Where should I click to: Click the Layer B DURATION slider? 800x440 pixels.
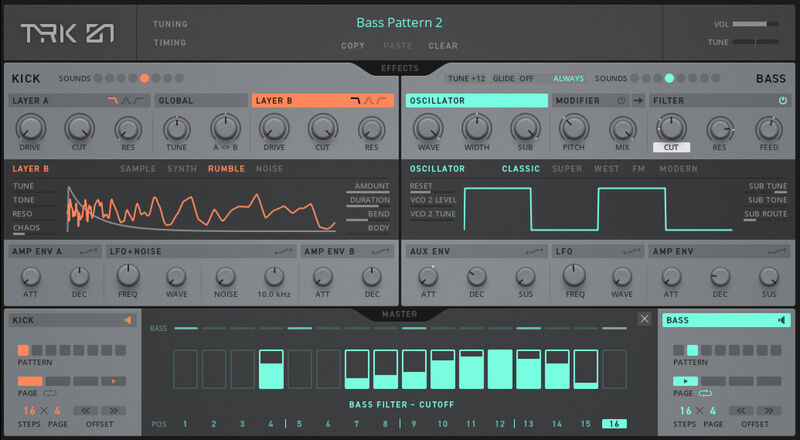point(368,202)
